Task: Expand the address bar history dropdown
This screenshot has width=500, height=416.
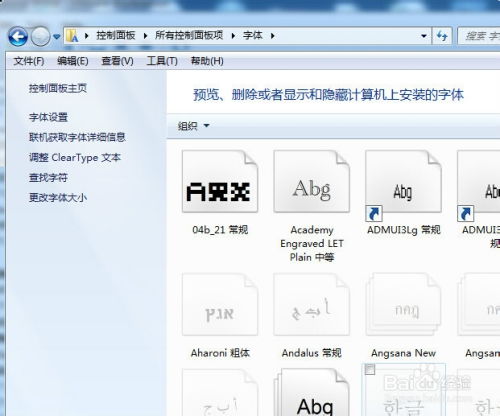Action: [424, 36]
